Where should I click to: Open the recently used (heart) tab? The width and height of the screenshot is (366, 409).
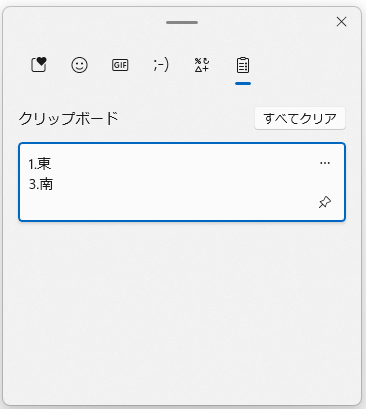pyautogui.click(x=39, y=65)
